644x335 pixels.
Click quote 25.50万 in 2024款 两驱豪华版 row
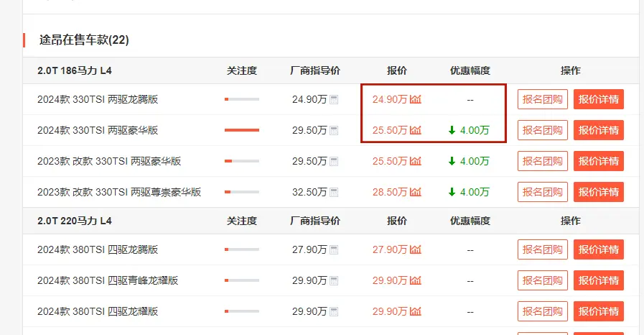[390, 130]
